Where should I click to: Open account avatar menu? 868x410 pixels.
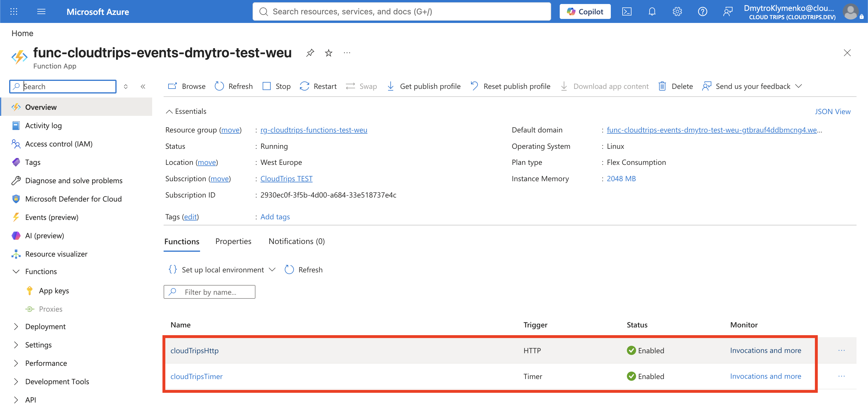click(850, 11)
